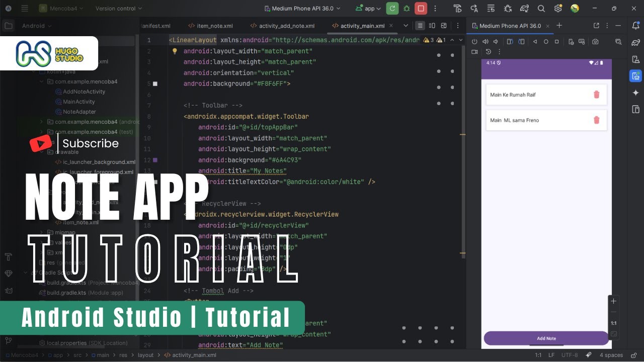
Task: Delete note 'Main ML sama Freno' trash icon
Action: click(x=597, y=120)
